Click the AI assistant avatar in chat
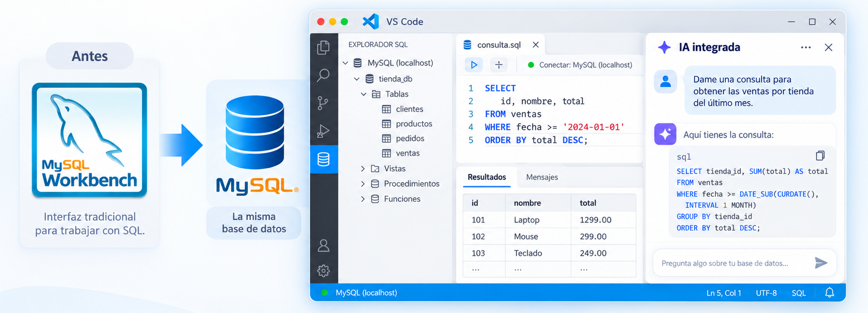Image resolution: width=868 pixels, height=313 pixels. tap(665, 134)
